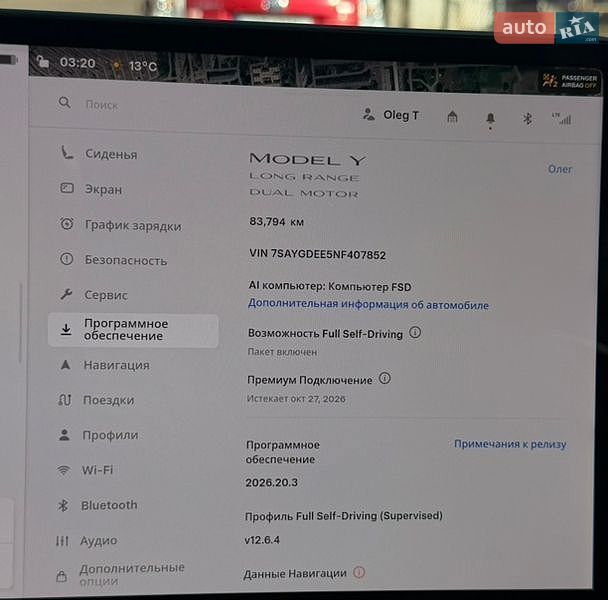Open Дополнительная информация об автомобиле link
Viewport: 608px width, 600px height.
pos(368,304)
